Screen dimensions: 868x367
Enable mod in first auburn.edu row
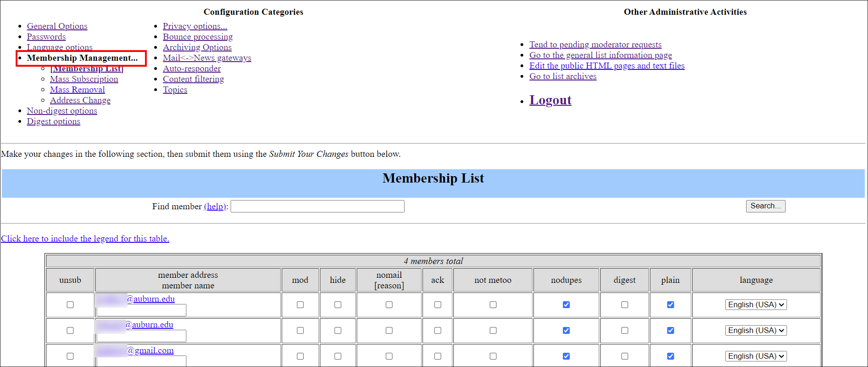[300, 305]
